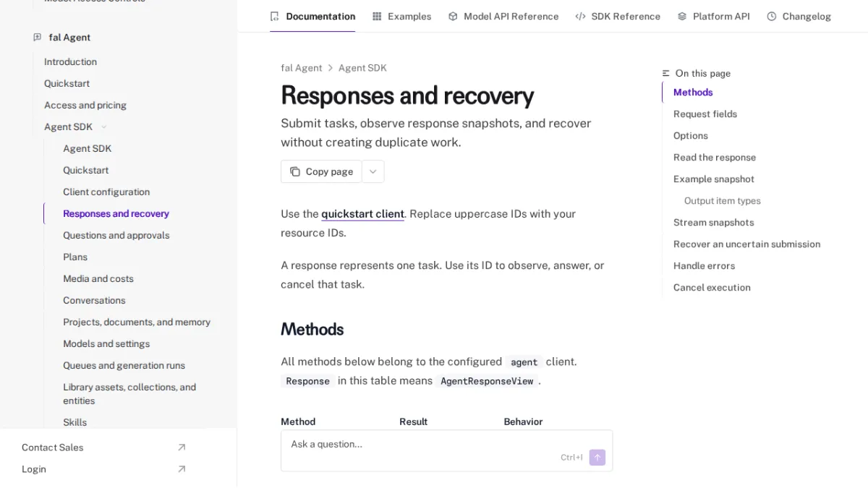Open Media and costs page
Screen dimensions: 868x488
pyautogui.click(x=98, y=279)
